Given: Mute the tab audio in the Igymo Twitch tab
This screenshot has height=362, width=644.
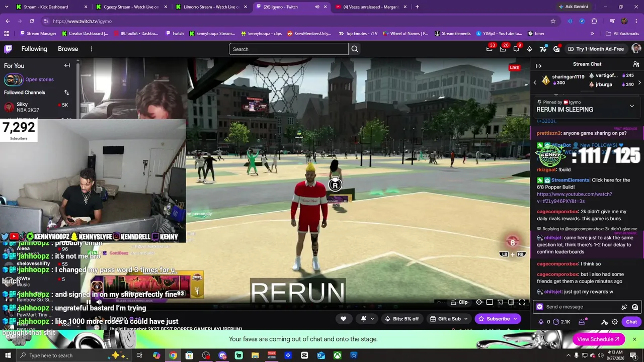Looking at the screenshot, I should (317, 7).
